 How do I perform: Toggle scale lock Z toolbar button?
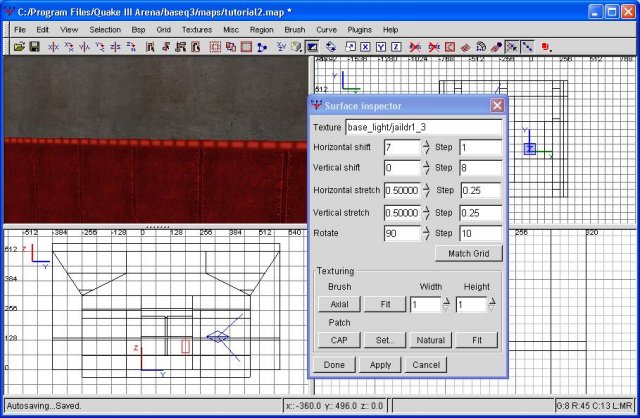[396, 47]
